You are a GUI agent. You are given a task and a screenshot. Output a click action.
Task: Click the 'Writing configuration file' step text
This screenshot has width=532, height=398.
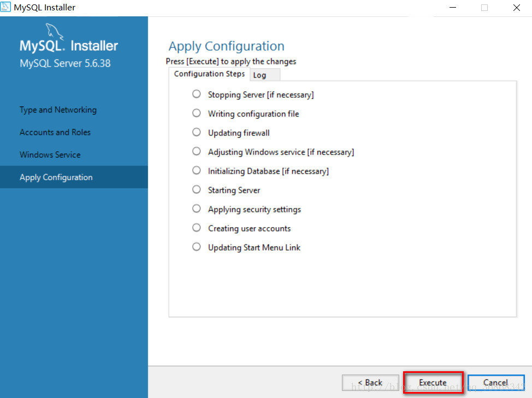click(x=253, y=114)
